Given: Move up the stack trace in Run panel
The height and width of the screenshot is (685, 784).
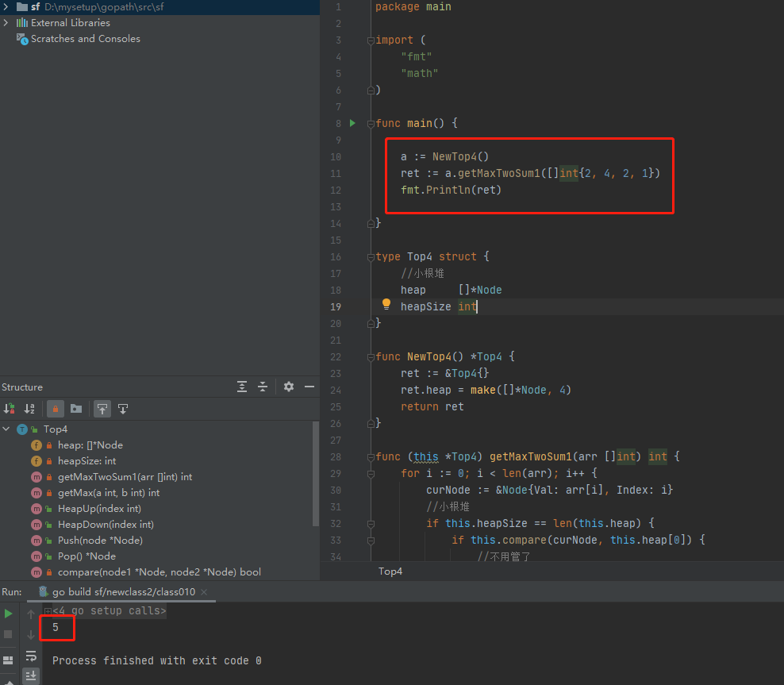Looking at the screenshot, I should point(31,614).
